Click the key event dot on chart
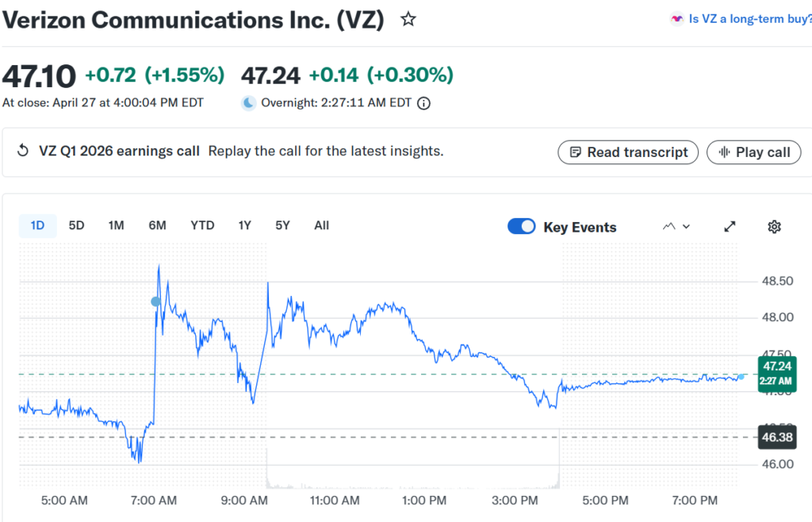 (x=155, y=301)
